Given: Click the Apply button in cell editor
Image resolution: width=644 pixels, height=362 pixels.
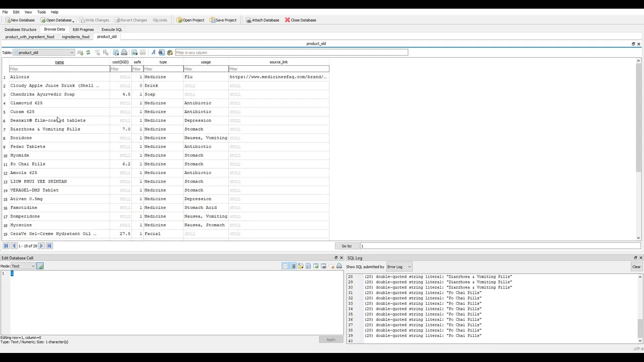Looking at the screenshot, I should [331, 339].
